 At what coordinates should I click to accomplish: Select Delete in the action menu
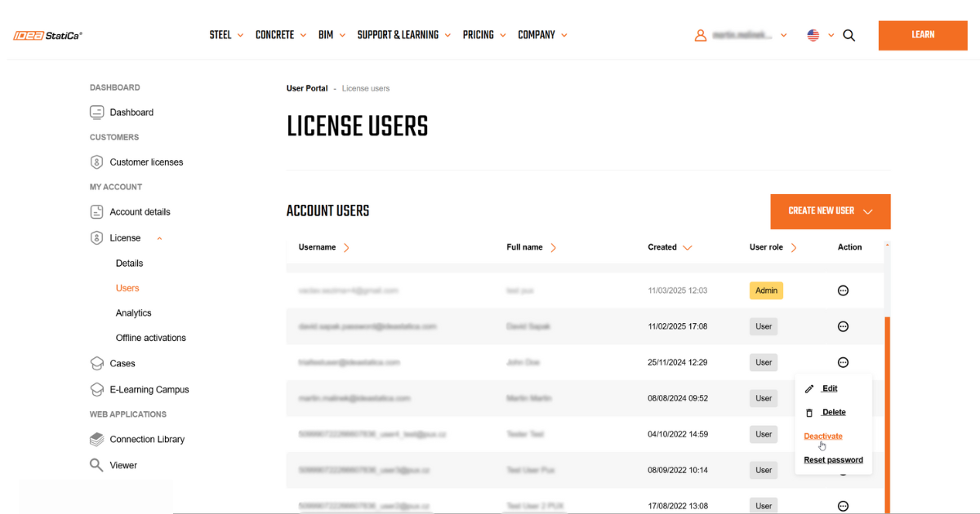834,412
